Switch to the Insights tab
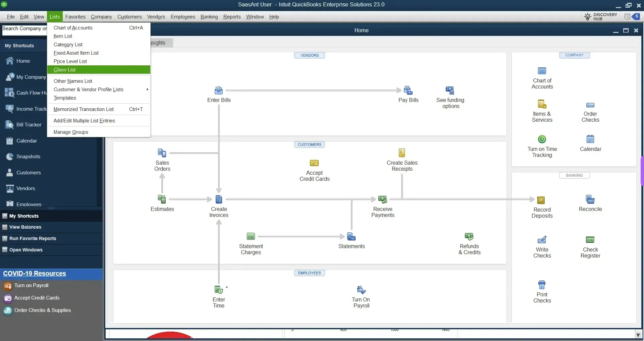This screenshot has height=341, width=644. point(161,43)
